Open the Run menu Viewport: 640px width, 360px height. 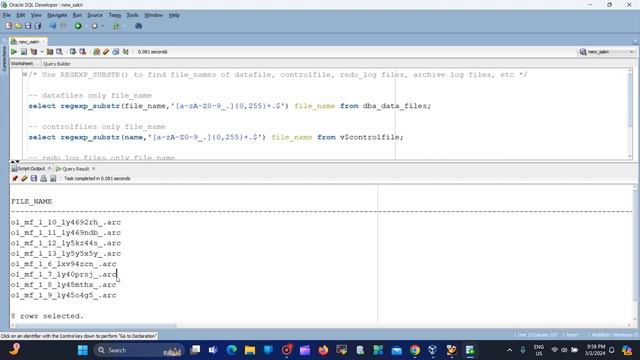(x=77, y=15)
